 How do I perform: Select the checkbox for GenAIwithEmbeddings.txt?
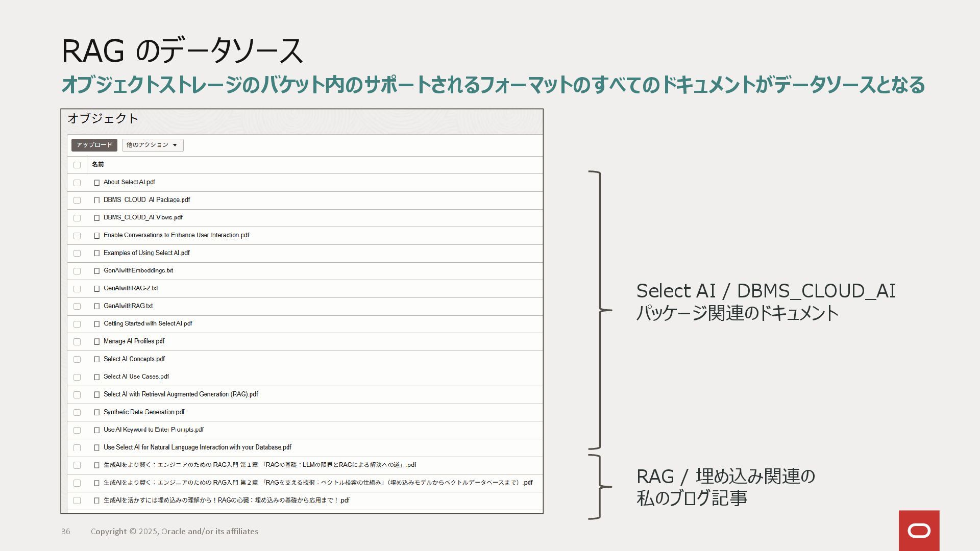(77, 271)
